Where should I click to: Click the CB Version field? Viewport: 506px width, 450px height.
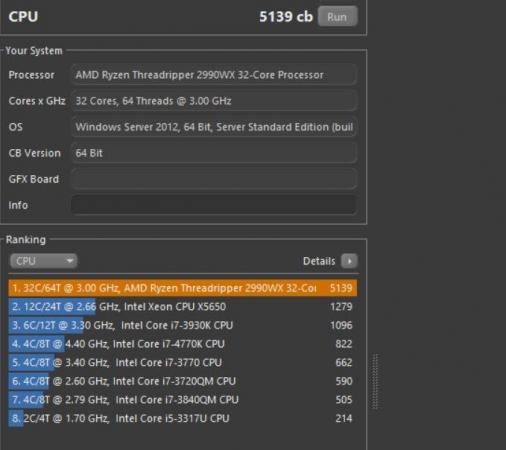pyautogui.click(x=214, y=153)
